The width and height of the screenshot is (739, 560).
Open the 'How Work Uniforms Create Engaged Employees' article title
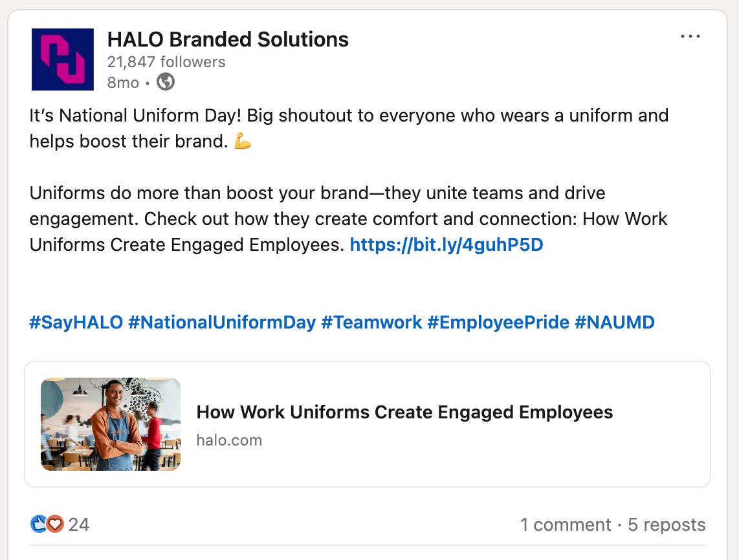coord(404,413)
